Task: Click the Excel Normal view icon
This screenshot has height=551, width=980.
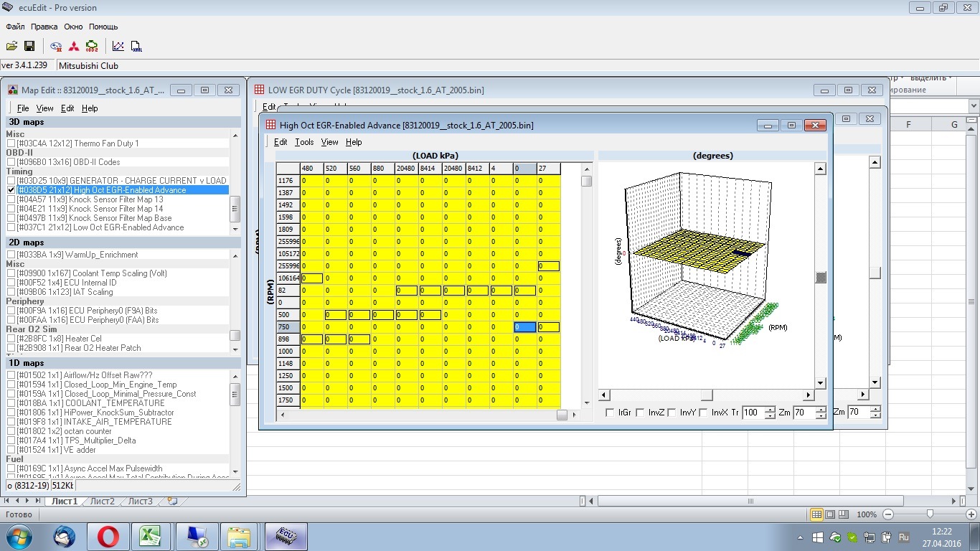Action: 816,514
